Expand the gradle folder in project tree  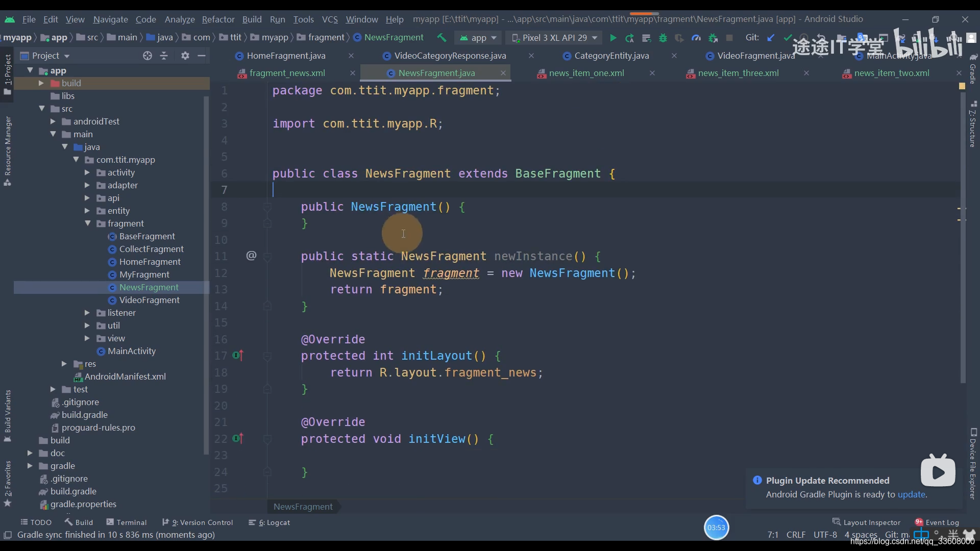point(30,466)
